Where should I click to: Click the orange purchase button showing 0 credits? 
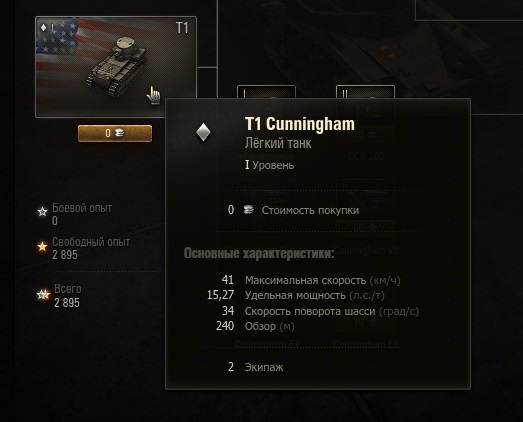[115, 133]
